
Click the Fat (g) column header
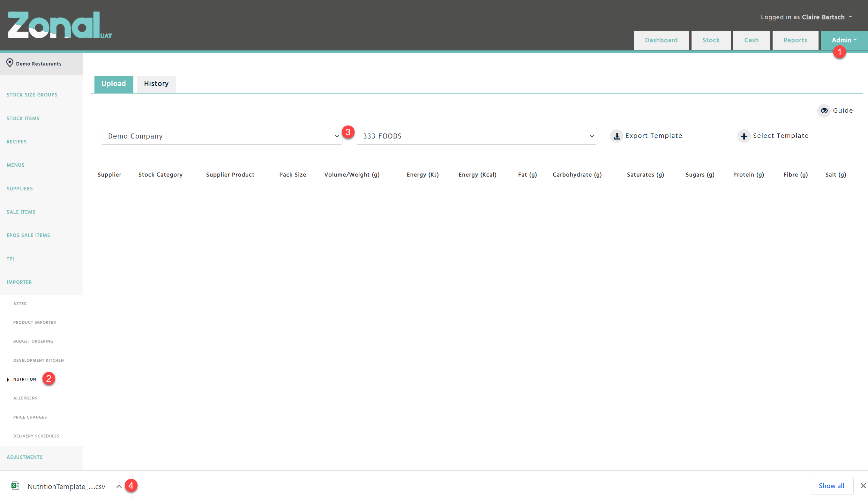pyautogui.click(x=528, y=175)
